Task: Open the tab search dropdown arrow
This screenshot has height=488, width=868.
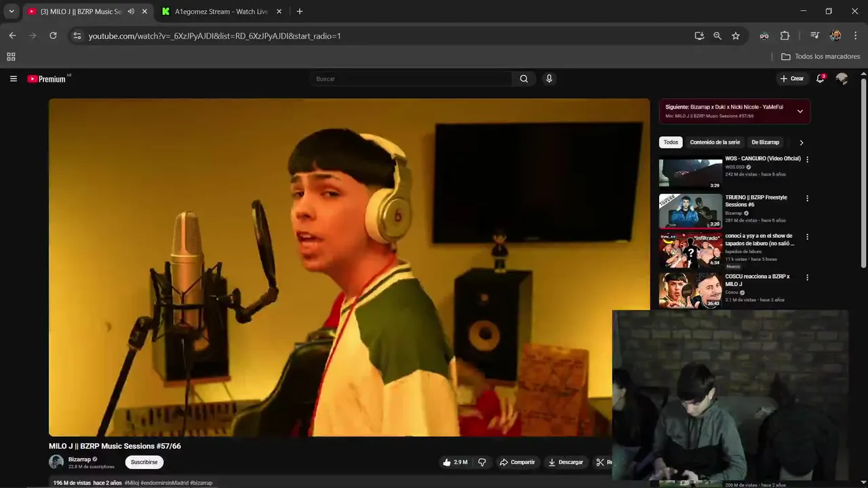Action: click(x=12, y=12)
